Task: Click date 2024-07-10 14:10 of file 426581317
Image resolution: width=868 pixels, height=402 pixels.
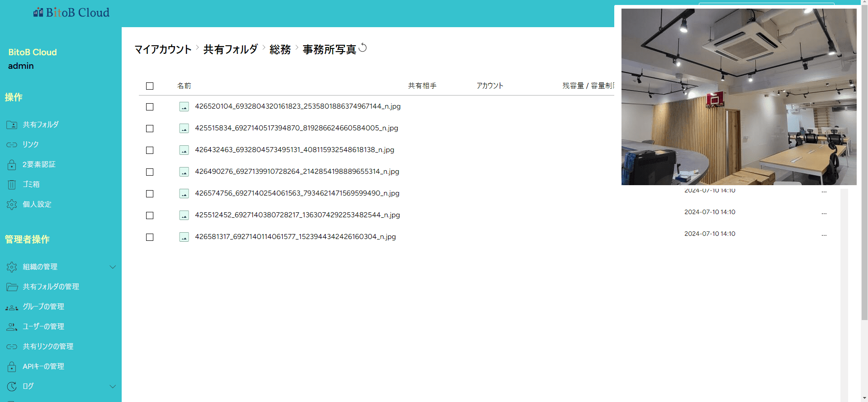Action: click(x=710, y=234)
